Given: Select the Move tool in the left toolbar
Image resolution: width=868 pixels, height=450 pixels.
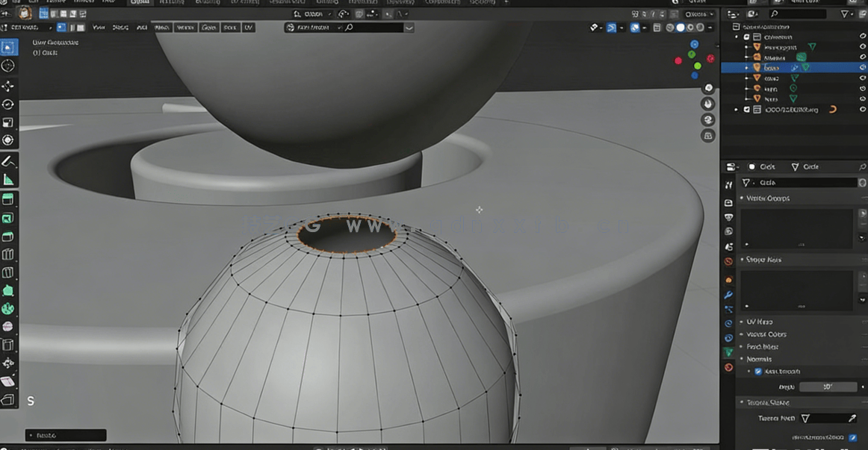Looking at the screenshot, I should coord(8,85).
